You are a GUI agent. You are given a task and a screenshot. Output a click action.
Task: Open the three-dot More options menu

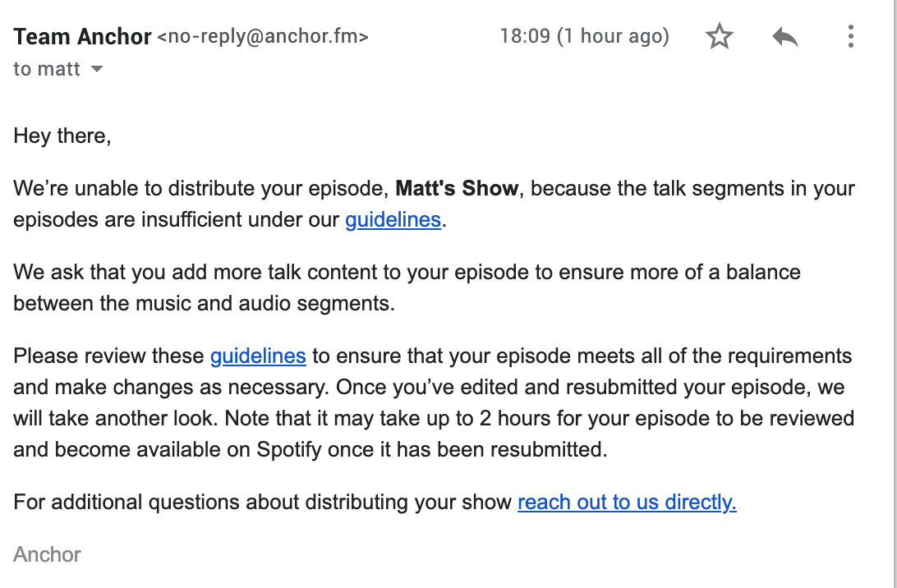[x=851, y=37]
